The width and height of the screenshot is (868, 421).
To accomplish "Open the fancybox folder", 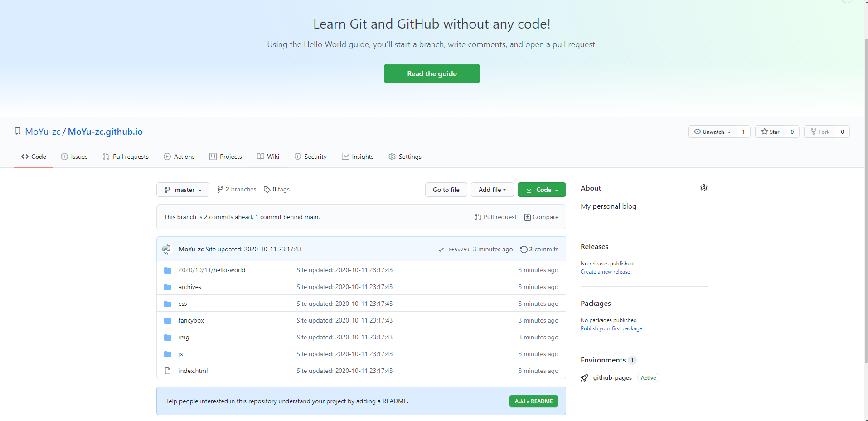I will pyautogui.click(x=191, y=321).
